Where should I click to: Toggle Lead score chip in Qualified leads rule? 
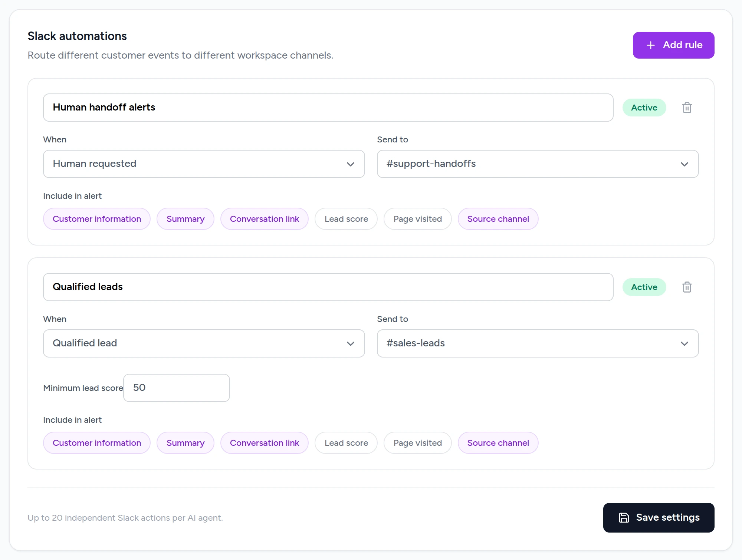[346, 443]
